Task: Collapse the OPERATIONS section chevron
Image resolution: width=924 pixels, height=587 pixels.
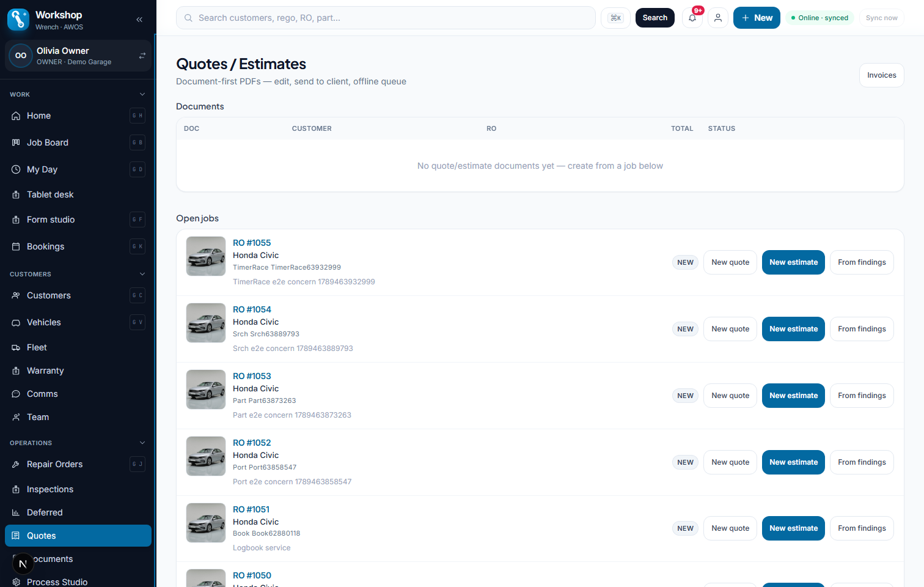Action: click(142, 443)
